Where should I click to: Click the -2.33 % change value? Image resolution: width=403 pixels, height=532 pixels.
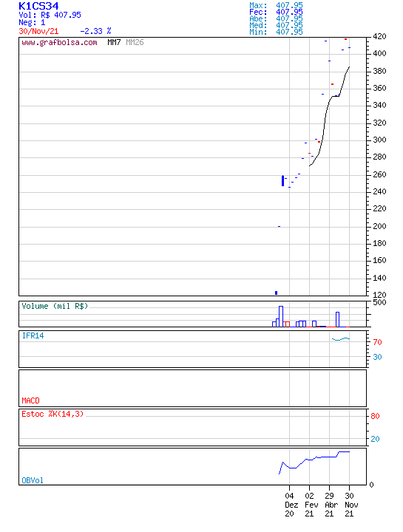95,31
